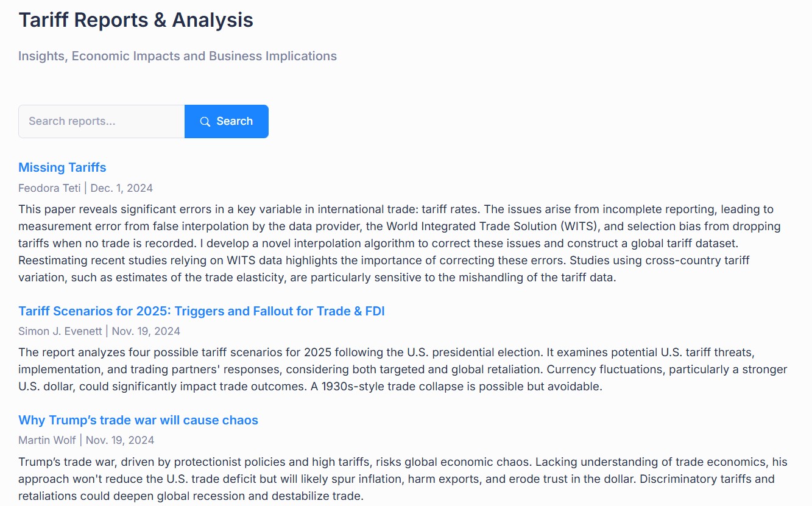
Task: Open Why Trump's trade war will cause chaos
Action: [x=138, y=420]
